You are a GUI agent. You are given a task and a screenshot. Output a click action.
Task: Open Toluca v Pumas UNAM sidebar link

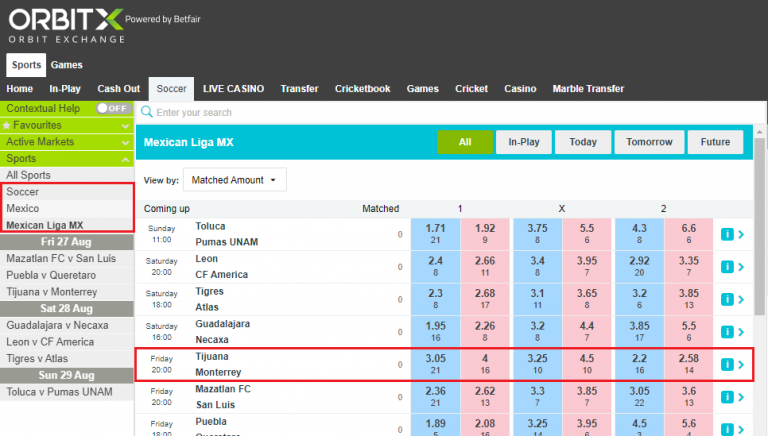(67, 391)
